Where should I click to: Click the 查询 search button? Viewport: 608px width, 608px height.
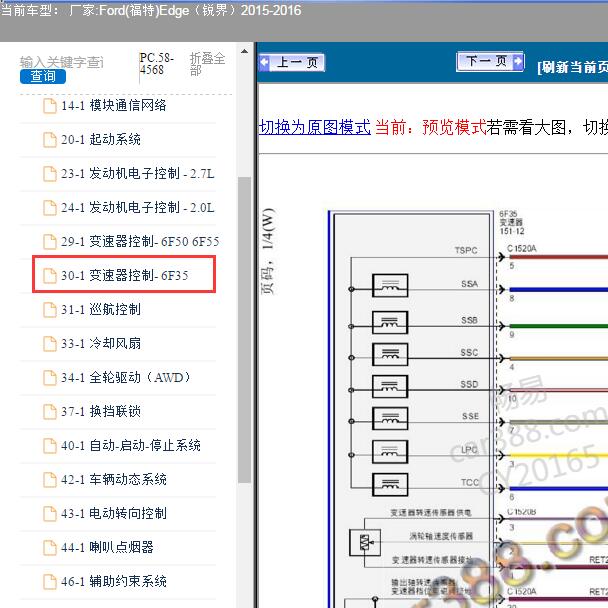coord(43,76)
